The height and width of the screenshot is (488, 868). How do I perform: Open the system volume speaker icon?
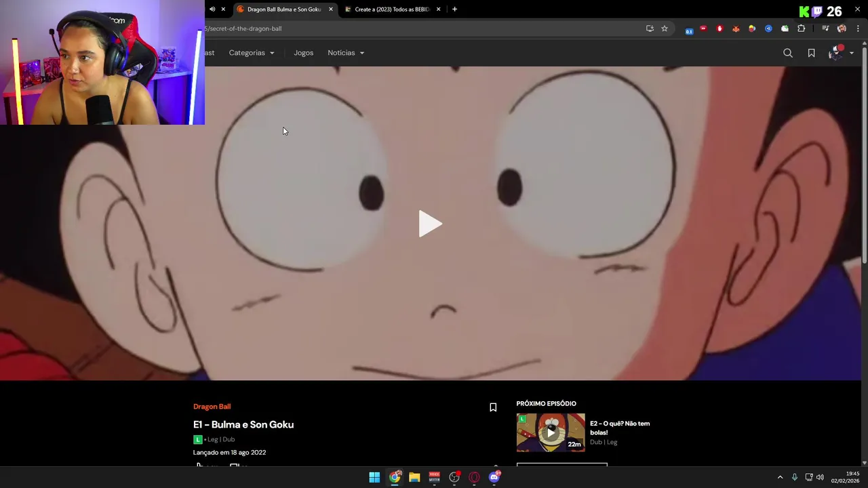(820, 477)
